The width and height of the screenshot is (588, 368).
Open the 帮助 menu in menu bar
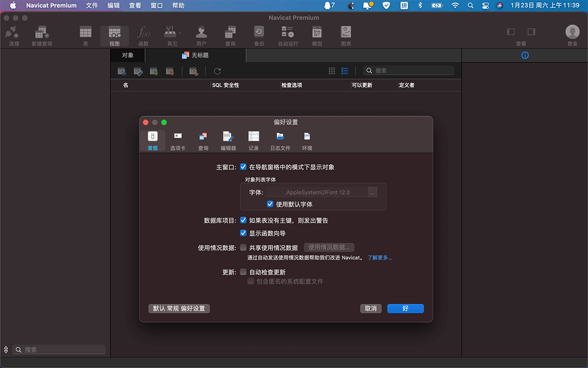(178, 5)
